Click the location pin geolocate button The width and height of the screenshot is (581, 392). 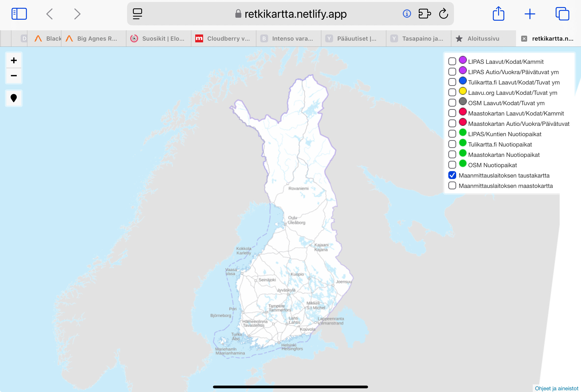pos(14,98)
